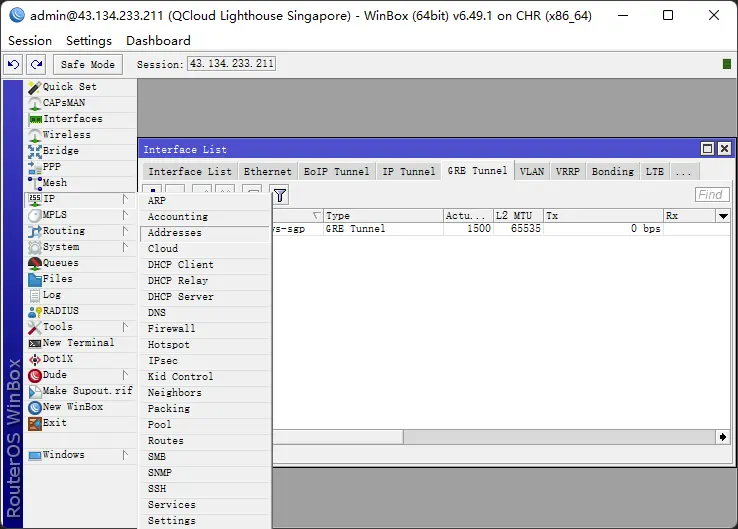Image resolution: width=738 pixels, height=529 pixels.
Task: Open Firewall from IP submenu
Action: 206,329
